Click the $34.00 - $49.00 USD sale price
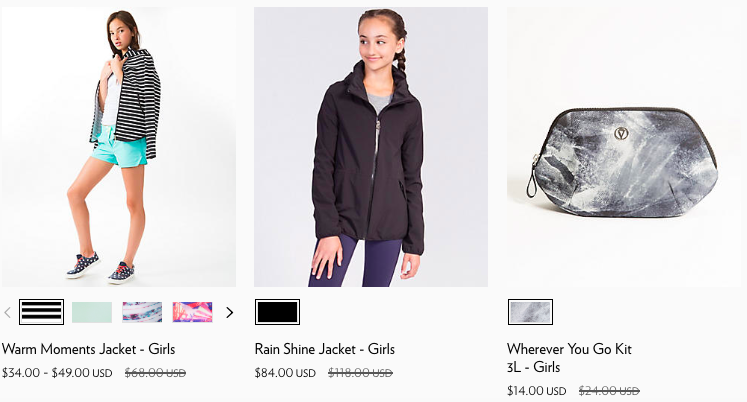 (x=57, y=372)
